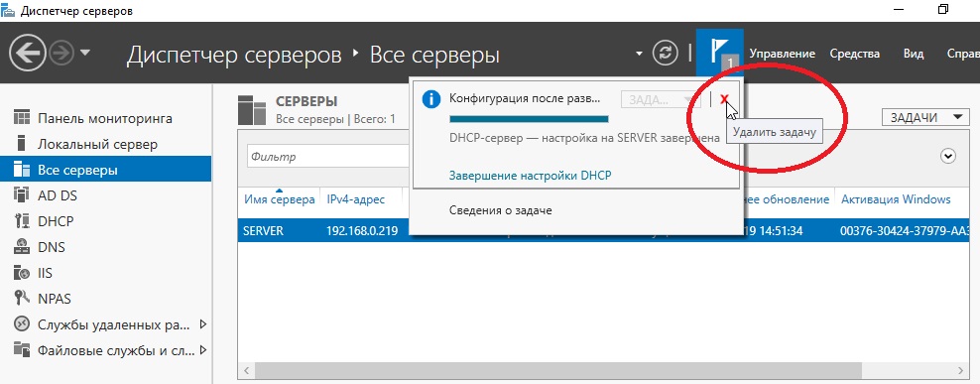The image size is (980, 384).
Task: Sort by Имя сервера column
Action: coord(280,199)
